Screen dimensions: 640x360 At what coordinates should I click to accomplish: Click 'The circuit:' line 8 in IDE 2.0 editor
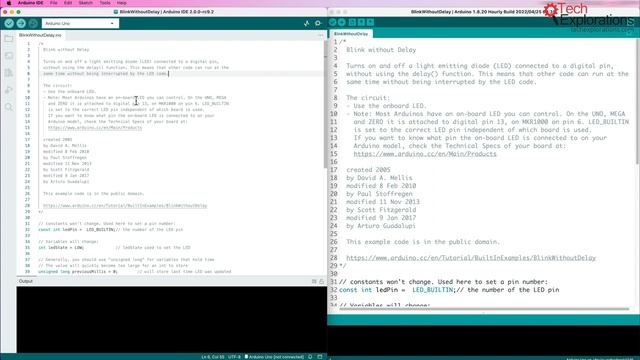click(x=58, y=86)
